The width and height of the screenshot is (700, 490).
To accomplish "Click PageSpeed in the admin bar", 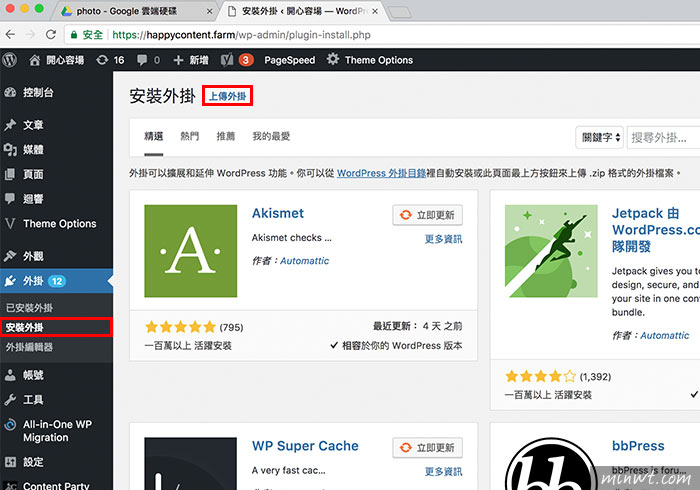I will pyautogui.click(x=289, y=60).
